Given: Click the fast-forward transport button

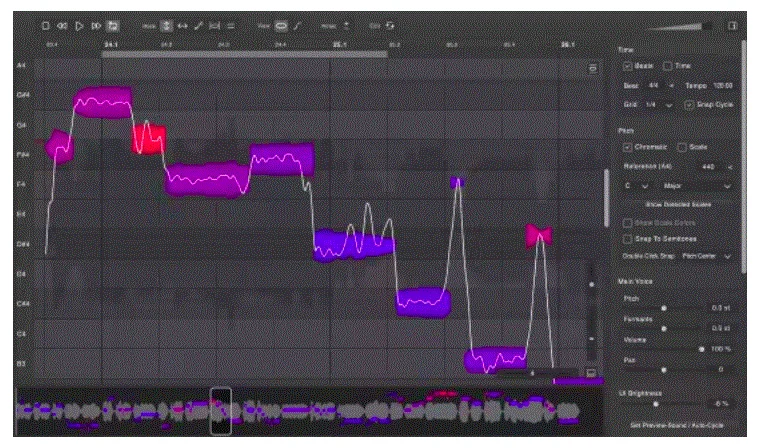Looking at the screenshot, I should coord(96,26).
